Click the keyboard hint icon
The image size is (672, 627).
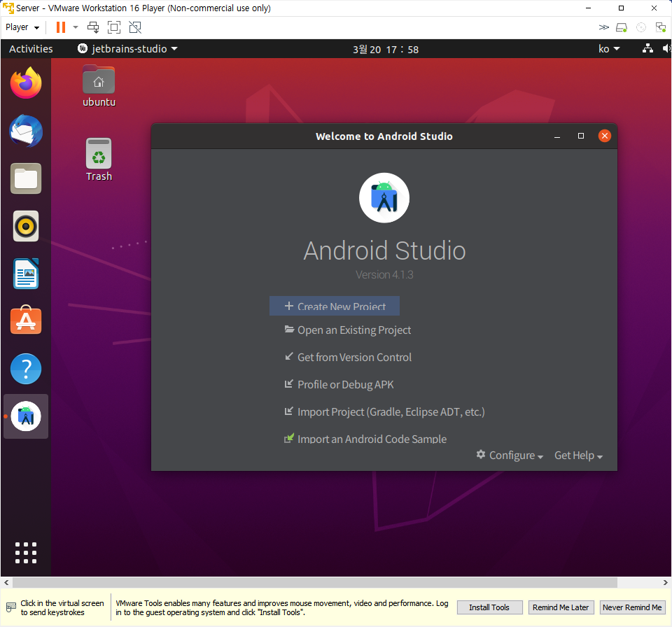(11, 607)
